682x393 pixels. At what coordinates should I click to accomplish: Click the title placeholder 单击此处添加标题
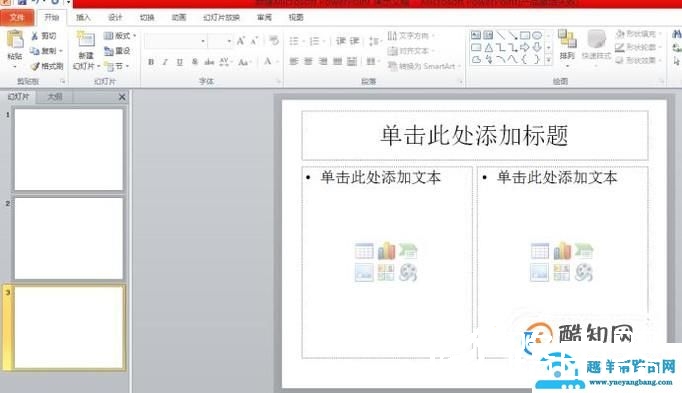click(475, 135)
